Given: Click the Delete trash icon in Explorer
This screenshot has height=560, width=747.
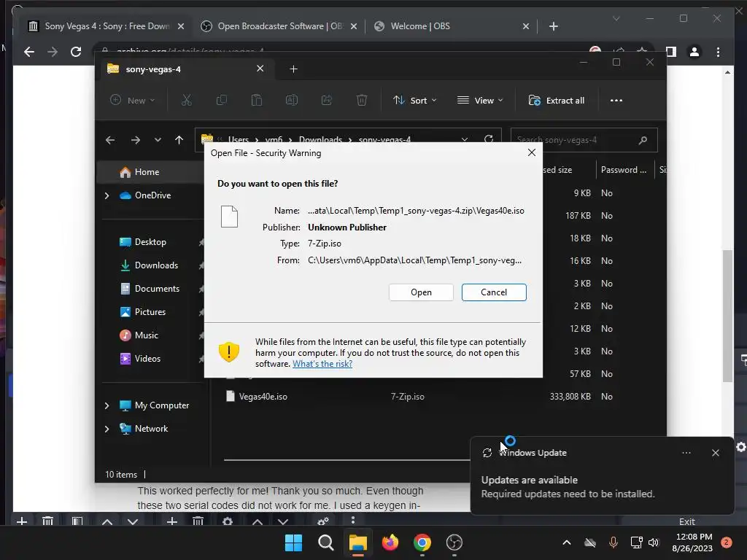Looking at the screenshot, I should click(x=362, y=101).
